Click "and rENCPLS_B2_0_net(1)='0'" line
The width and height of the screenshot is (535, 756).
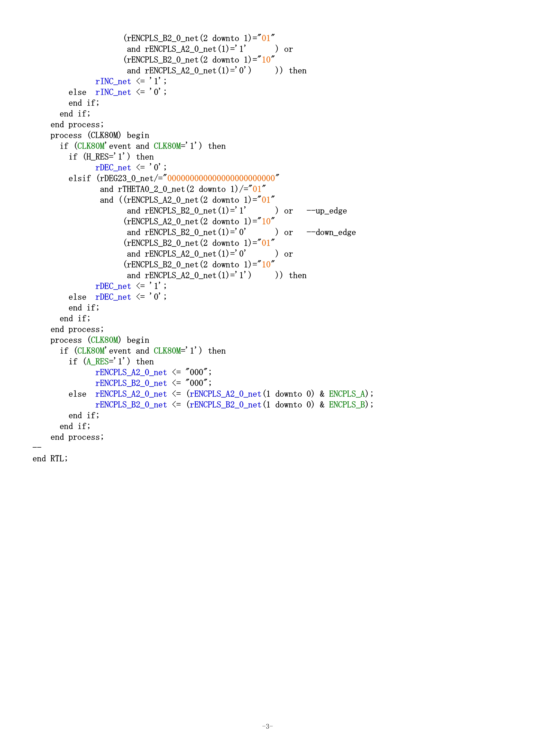187,233
